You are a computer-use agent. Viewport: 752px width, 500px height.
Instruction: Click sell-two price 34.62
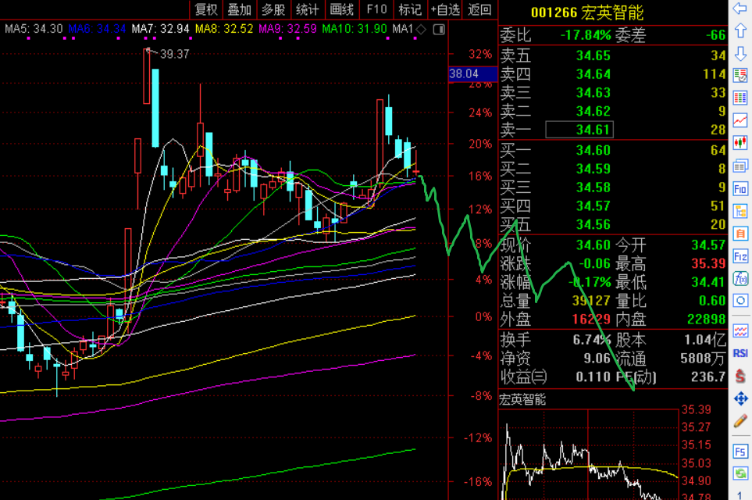(593, 111)
